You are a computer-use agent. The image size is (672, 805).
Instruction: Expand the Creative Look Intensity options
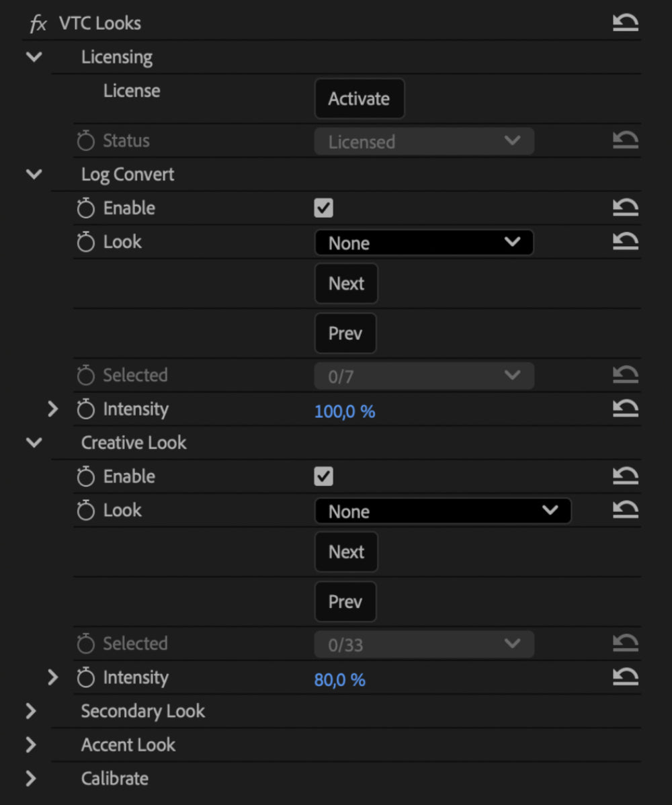(52, 677)
